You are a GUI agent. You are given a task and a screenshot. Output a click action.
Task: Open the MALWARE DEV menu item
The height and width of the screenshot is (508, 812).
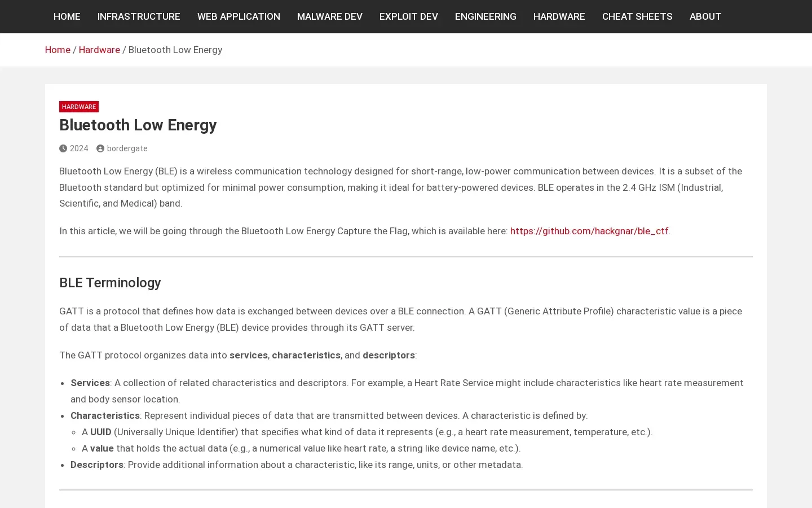coord(330,16)
